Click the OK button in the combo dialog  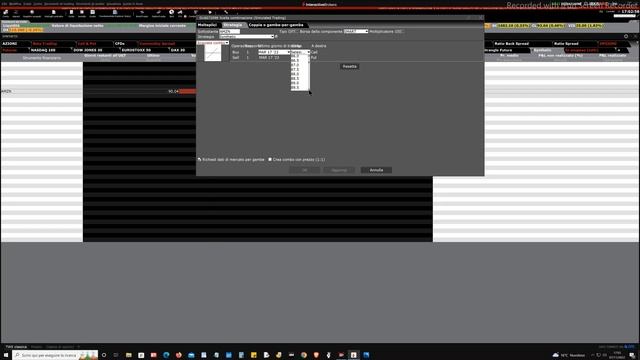(304, 170)
